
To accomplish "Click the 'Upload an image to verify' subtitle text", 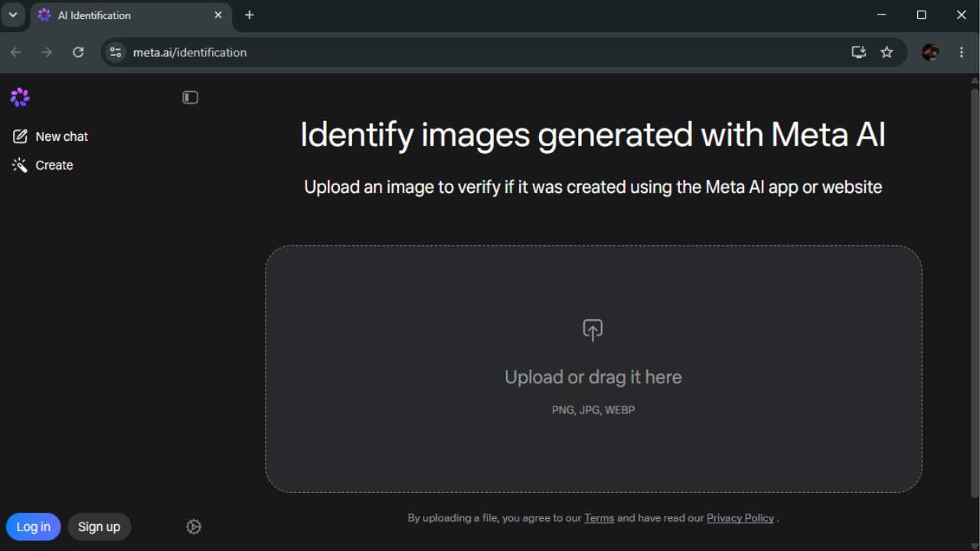I will click(x=593, y=187).
